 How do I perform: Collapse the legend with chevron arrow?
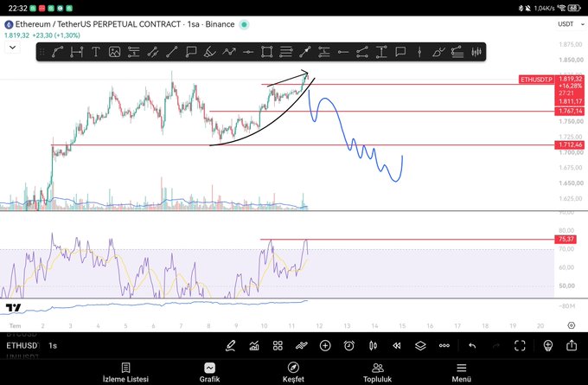pyautogui.click(x=12, y=48)
